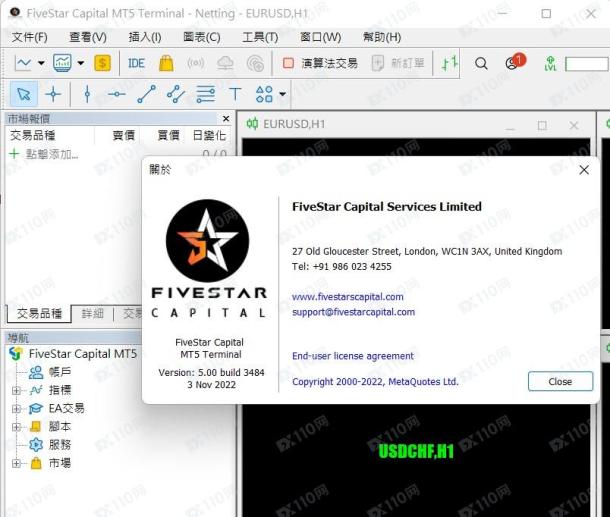Open the indicators list monitor icon
This screenshot has height=517, width=610.
(x=62, y=63)
